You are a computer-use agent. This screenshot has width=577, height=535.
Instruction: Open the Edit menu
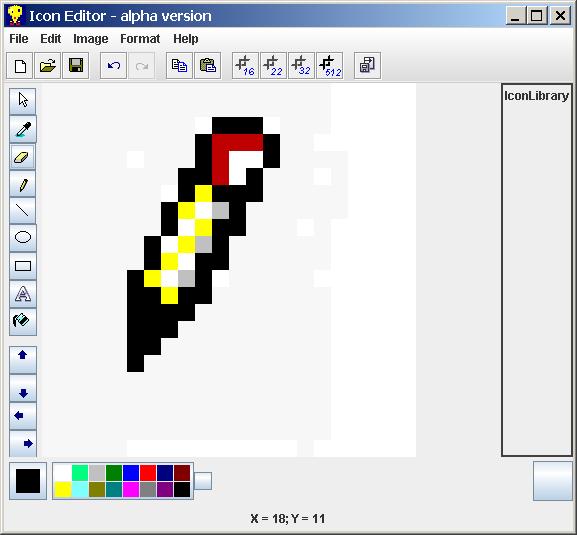50,39
